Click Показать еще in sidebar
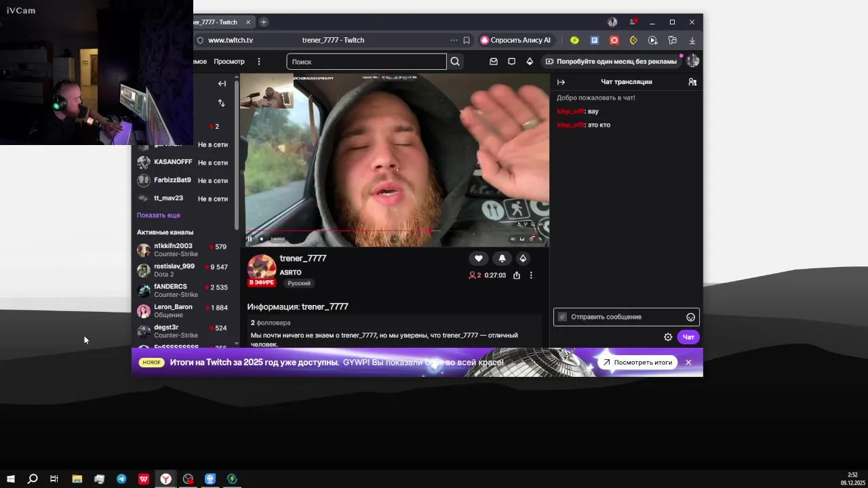The height and width of the screenshot is (488, 868). pos(159,215)
